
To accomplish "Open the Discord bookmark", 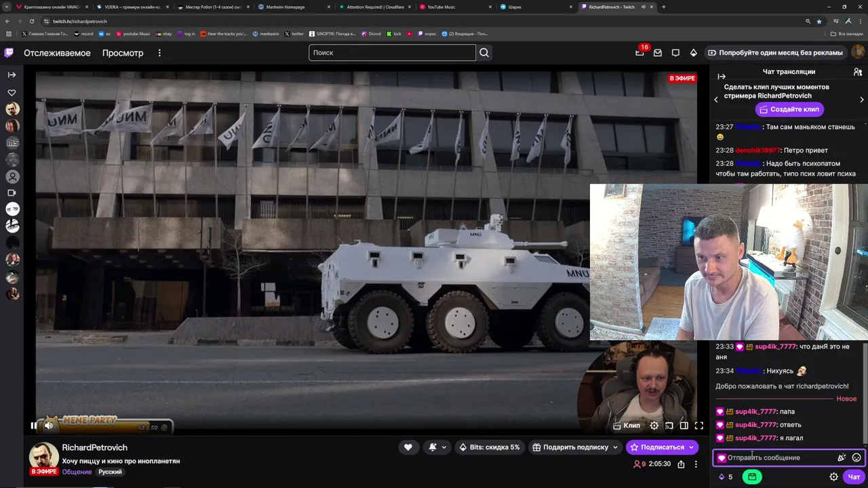I will coord(370,33).
